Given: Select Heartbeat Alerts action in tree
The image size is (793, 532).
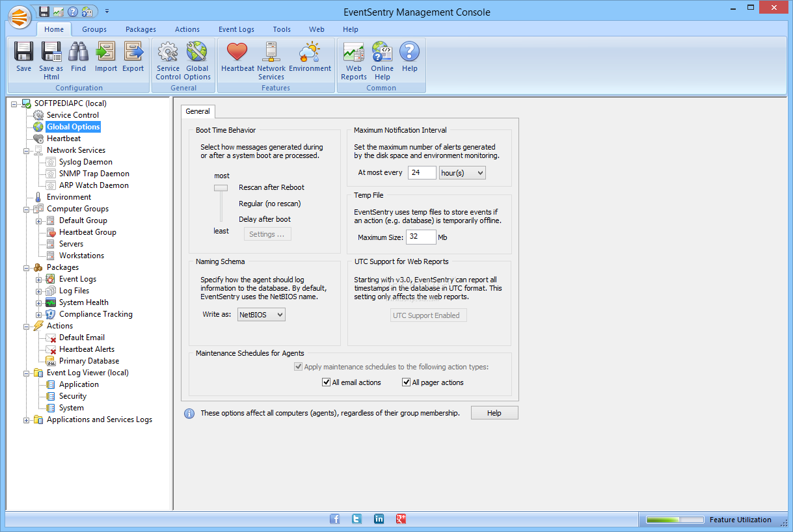Looking at the screenshot, I should (x=87, y=349).
